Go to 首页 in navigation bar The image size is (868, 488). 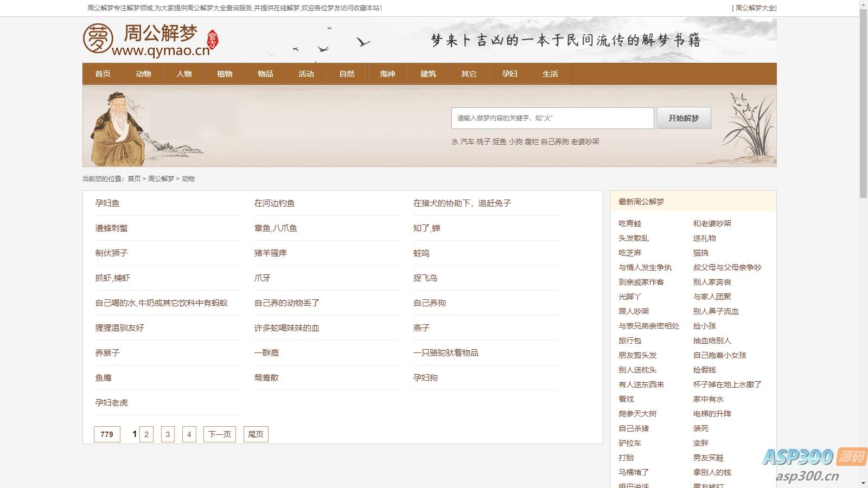(x=103, y=74)
